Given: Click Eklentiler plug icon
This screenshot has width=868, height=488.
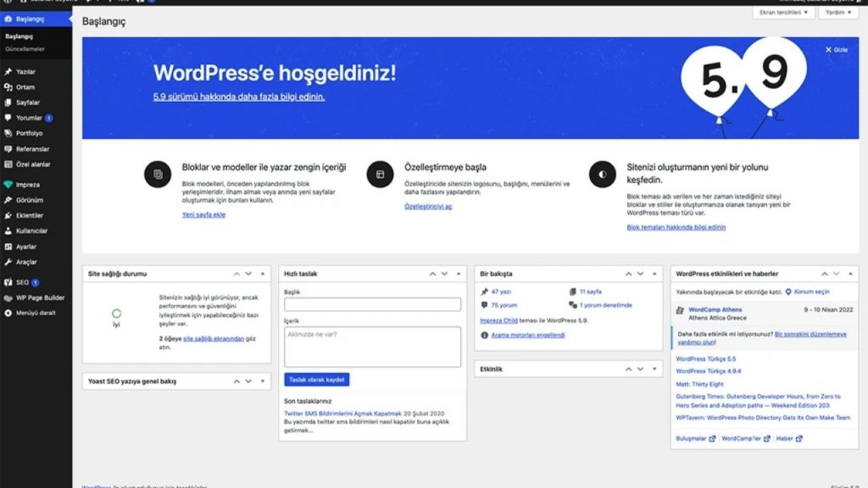Looking at the screenshot, I should tap(8, 216).
